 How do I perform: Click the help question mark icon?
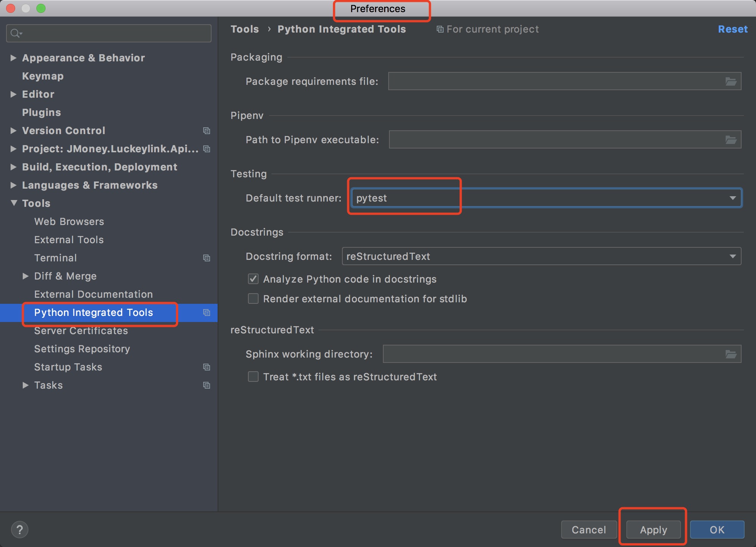[20, 530]
